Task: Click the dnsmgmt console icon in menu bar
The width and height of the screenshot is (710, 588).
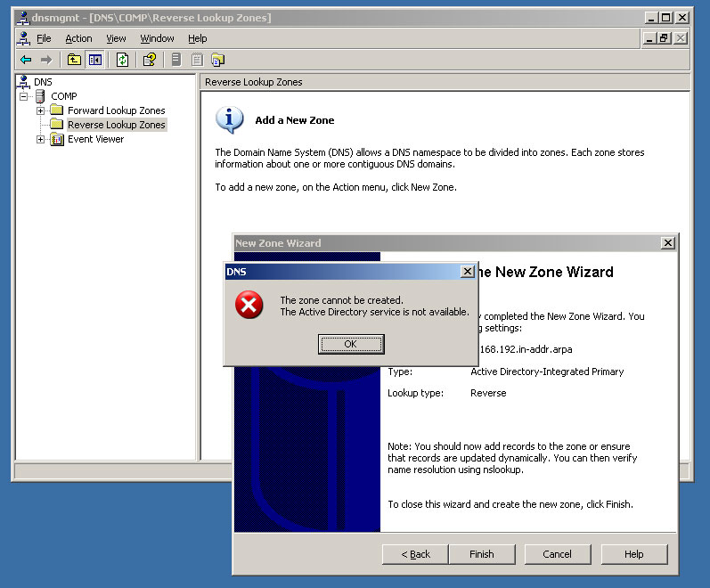Action: [23, 38]
